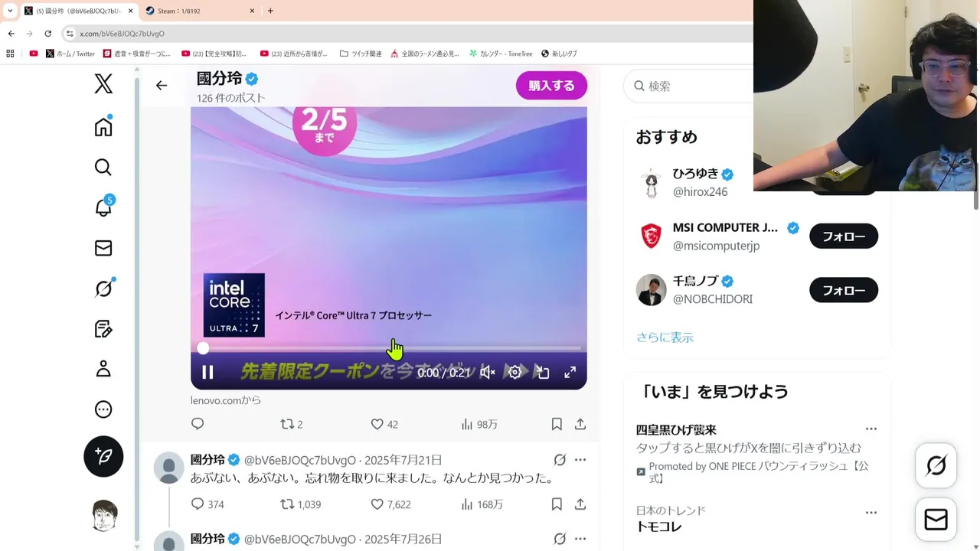
Task: Reply to the Lenovo ad post
Action: click(x=198, y=424)
